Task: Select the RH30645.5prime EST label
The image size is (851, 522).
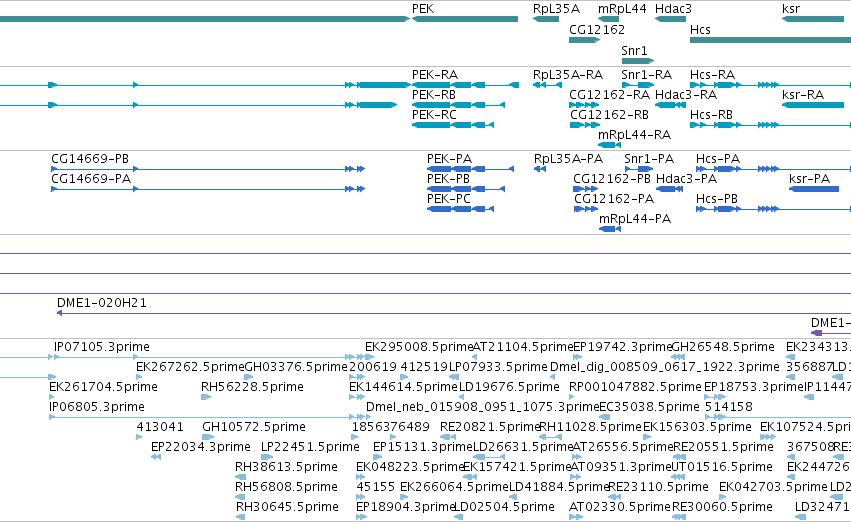Action: click(x=287, y=507)
